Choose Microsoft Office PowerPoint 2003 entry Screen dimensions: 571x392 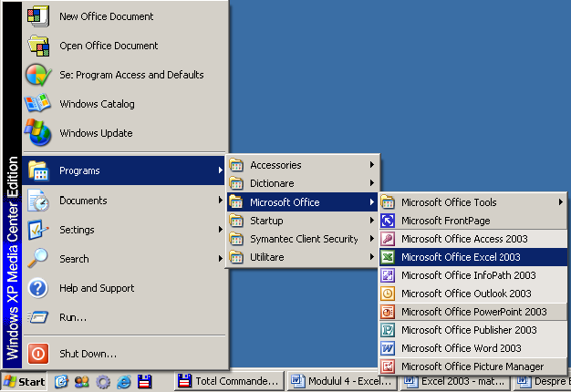point(473,312)
